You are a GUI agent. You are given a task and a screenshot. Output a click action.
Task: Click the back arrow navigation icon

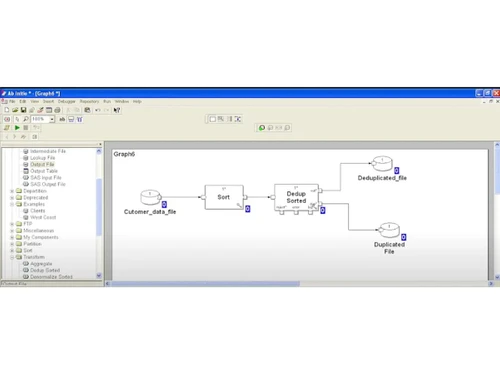[7, 137]
